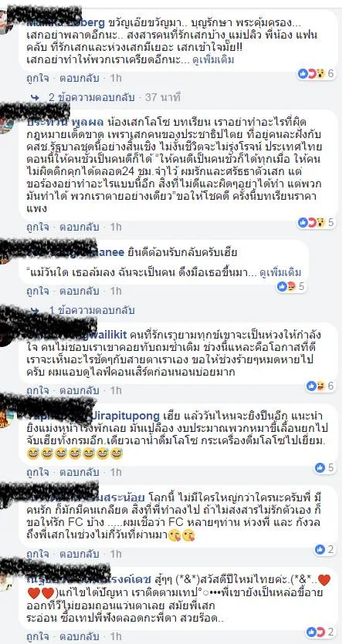The image size is (342, 644).
Task: Click reply arrow icon beside 1 ข้อความตอบกลับ
Action: point(35,310)
